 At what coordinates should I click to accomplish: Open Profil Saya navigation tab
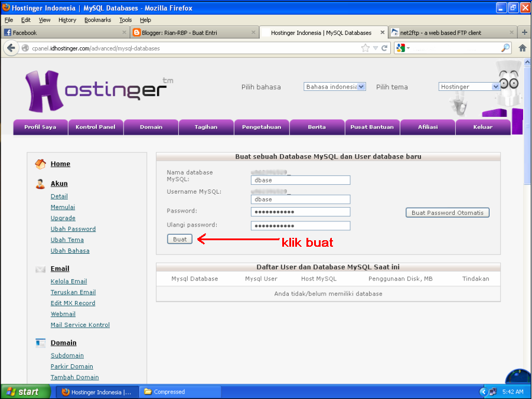40,127
